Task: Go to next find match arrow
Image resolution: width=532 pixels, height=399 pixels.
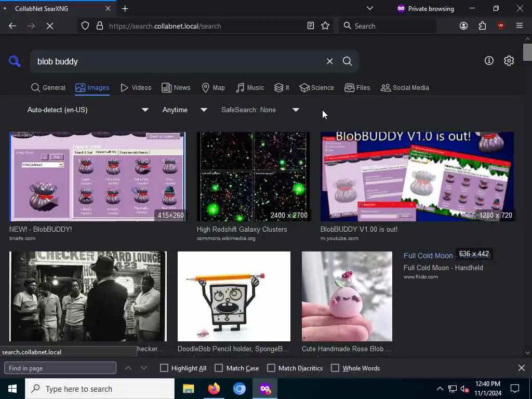Action: (x=144, y=368)
